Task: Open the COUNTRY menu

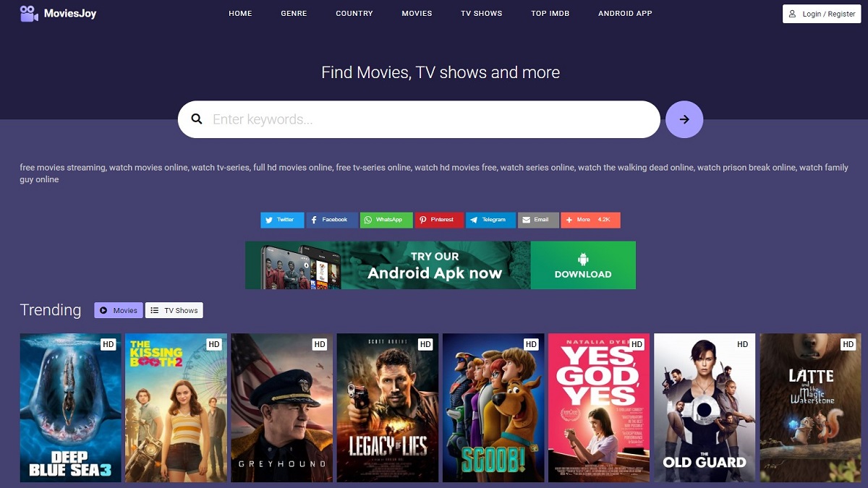Action: click(x=354, y=13)
